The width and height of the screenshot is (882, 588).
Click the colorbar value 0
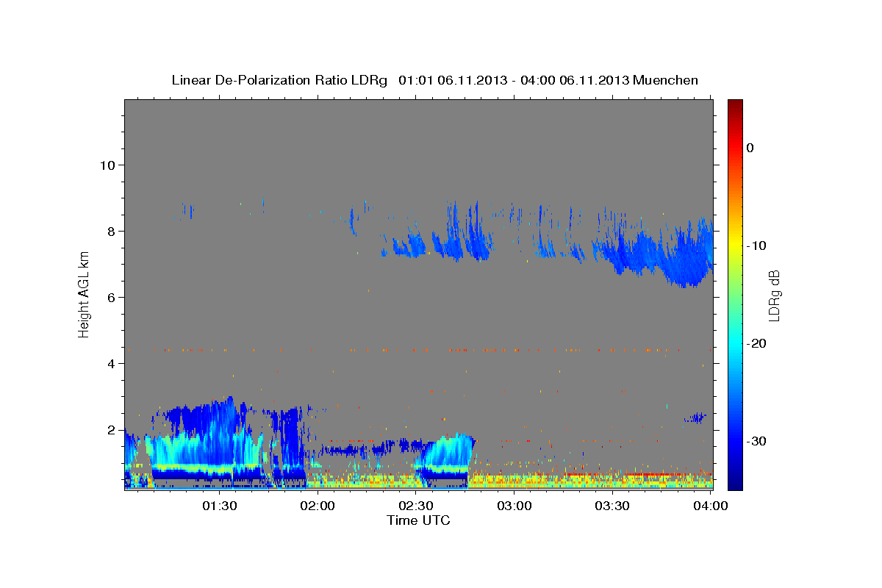750,148
